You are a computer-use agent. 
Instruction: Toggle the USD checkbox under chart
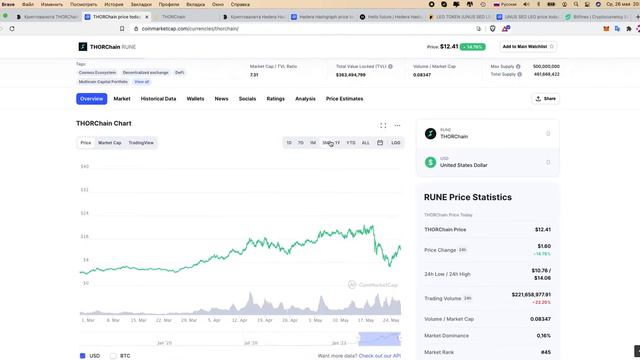click(x=82, y=356)
